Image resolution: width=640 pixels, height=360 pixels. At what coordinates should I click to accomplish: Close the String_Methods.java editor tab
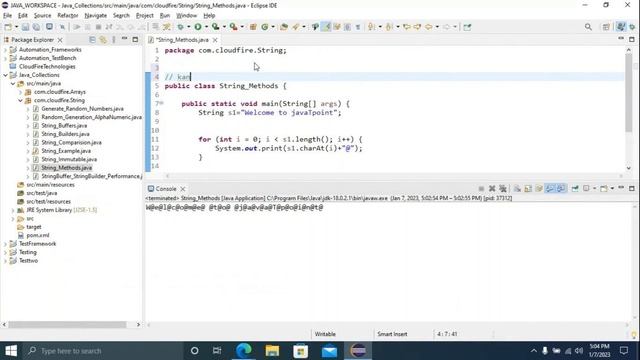pyautogui.click(x=215, y=40)
